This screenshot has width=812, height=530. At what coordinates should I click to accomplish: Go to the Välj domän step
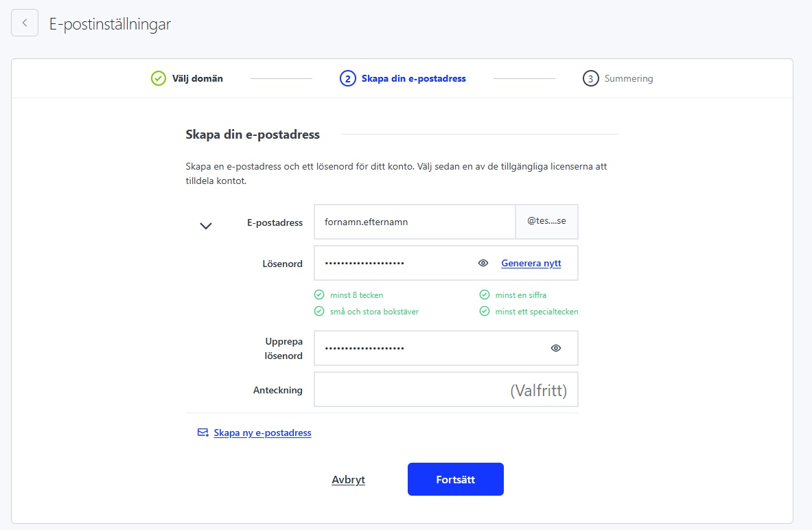(197, 78)
